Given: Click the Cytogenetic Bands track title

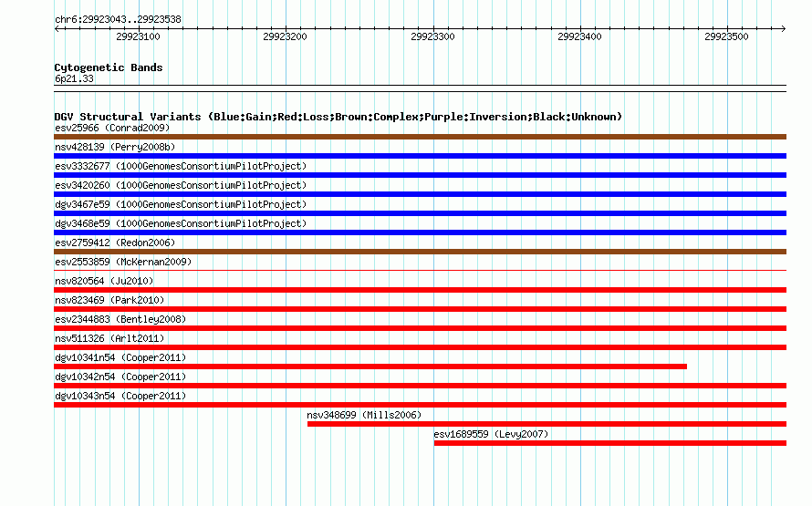Looking at the screenshot, I should pyautogui.click(x=109, y=67).
